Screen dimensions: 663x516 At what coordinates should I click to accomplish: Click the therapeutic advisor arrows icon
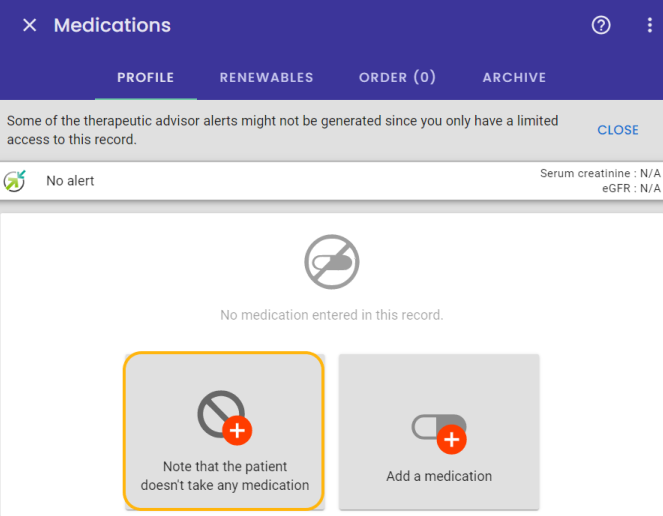click(x=15, y=181)
